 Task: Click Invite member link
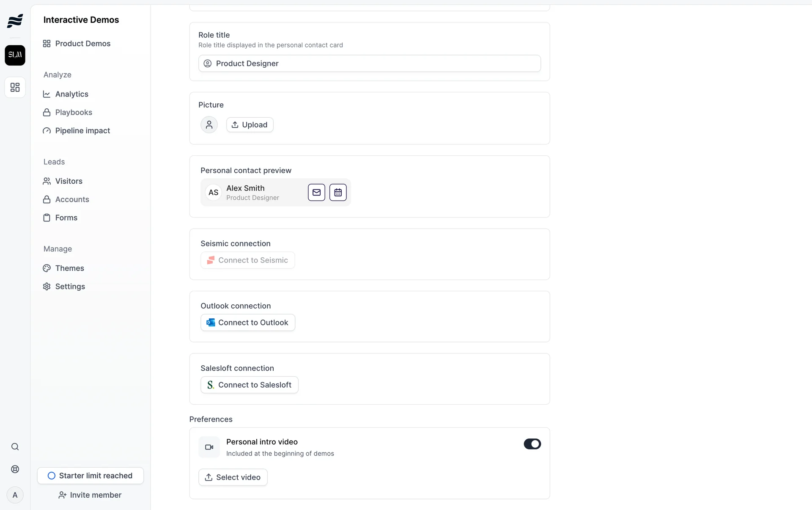pos(90,495)
